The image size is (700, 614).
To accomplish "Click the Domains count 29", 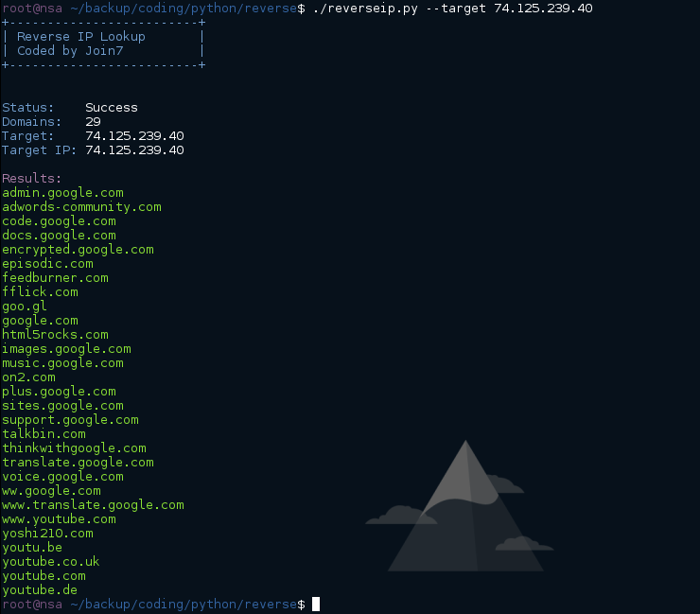I will click(x=93, y=122).
